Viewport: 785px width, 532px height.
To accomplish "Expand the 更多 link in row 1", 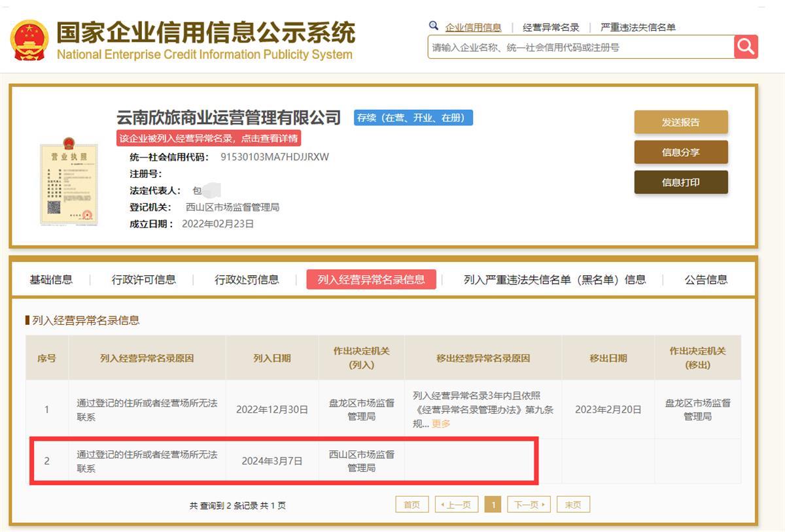I will [x=441, y=424].
